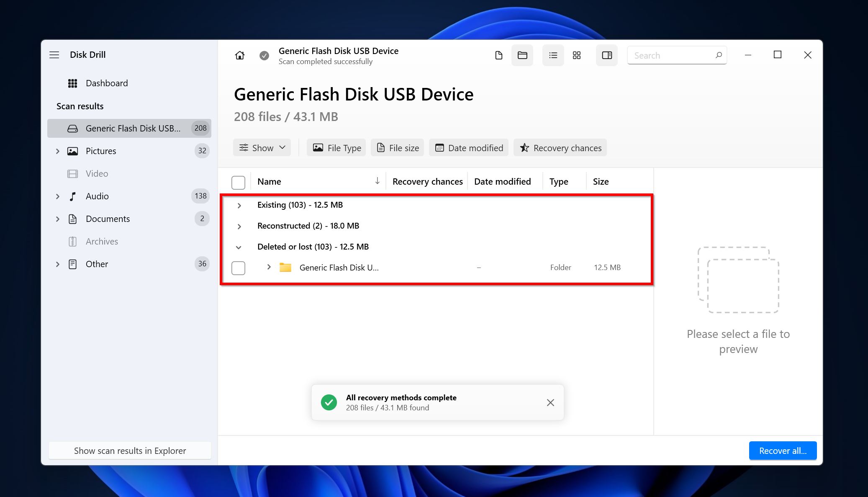This screenshot has width=868, height=497.
Task: Select the grid view icon
Action: [x=576, y=55]
